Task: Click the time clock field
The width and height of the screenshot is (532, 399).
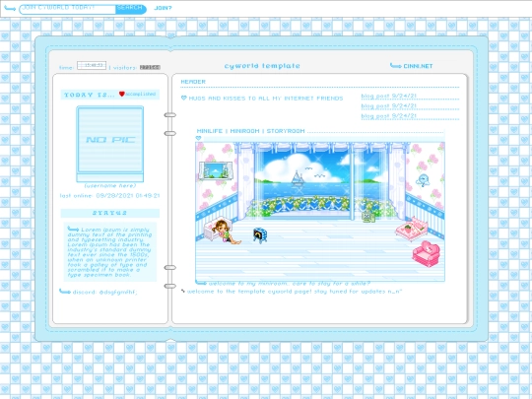Action: tap(92, 65)
